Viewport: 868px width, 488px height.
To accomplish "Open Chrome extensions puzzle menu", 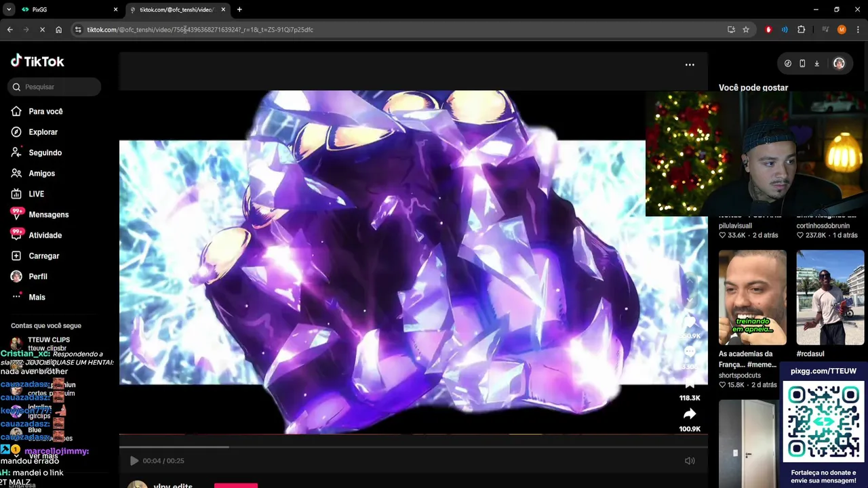I will [x=801, y=30].
